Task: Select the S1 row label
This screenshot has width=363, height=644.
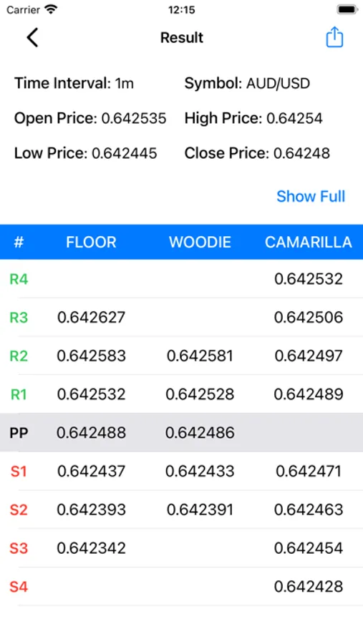Action: pos(19,471)
